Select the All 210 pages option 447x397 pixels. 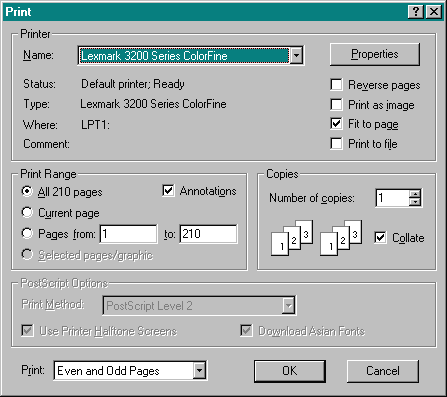tap(27, 191)
